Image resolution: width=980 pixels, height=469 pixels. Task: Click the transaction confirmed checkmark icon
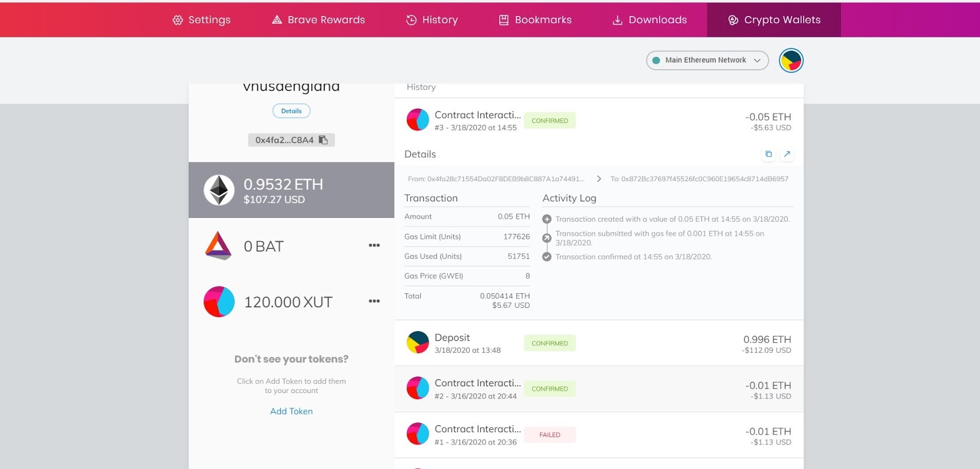point(547,257)
